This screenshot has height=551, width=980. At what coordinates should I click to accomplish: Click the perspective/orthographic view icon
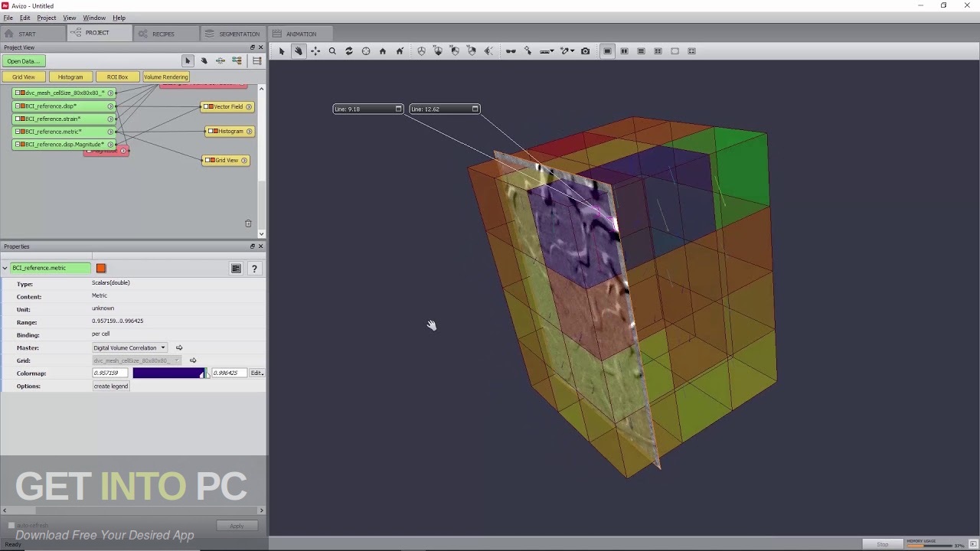click(421, 51)
